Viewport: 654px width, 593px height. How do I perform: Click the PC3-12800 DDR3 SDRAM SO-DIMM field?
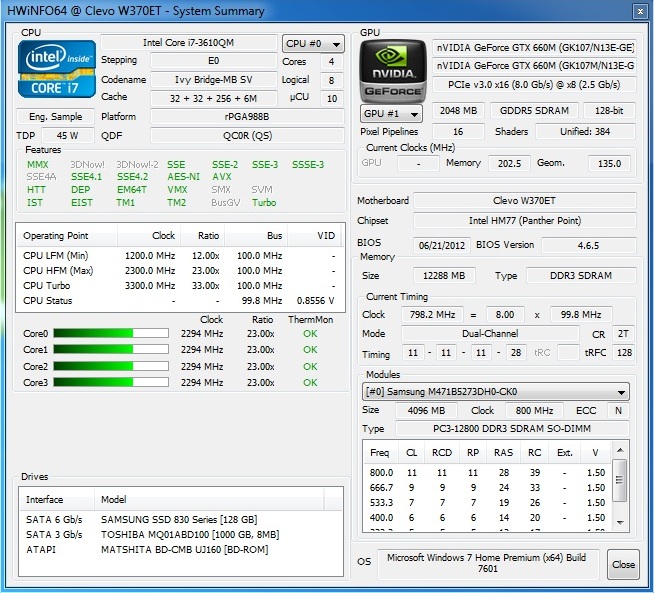point(512,429)
